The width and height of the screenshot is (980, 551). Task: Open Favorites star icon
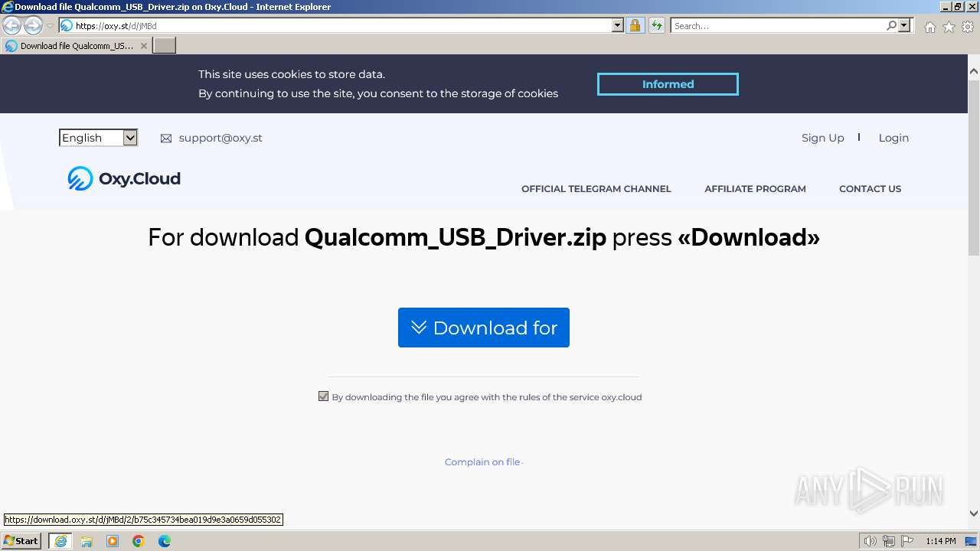[x=949, y=27]
